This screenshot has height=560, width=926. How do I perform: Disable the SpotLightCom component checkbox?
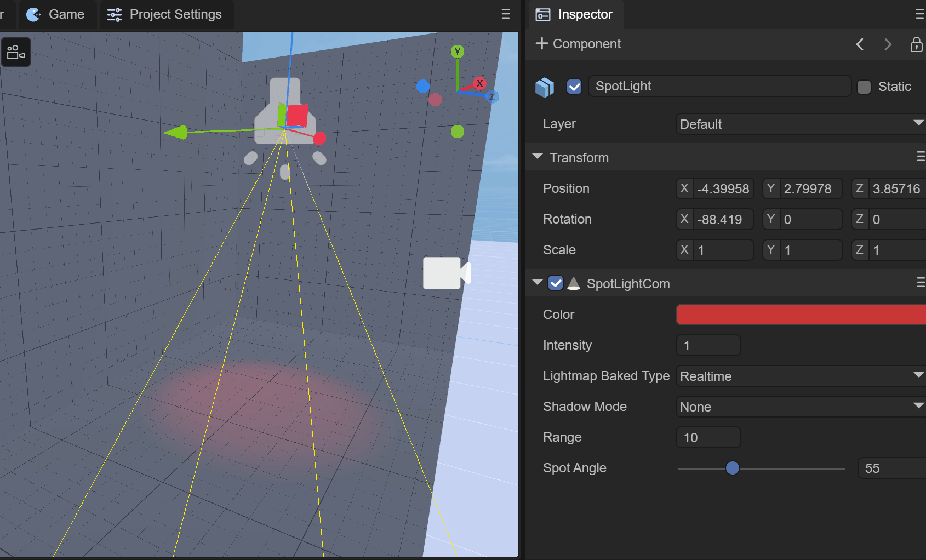[556, 283]
